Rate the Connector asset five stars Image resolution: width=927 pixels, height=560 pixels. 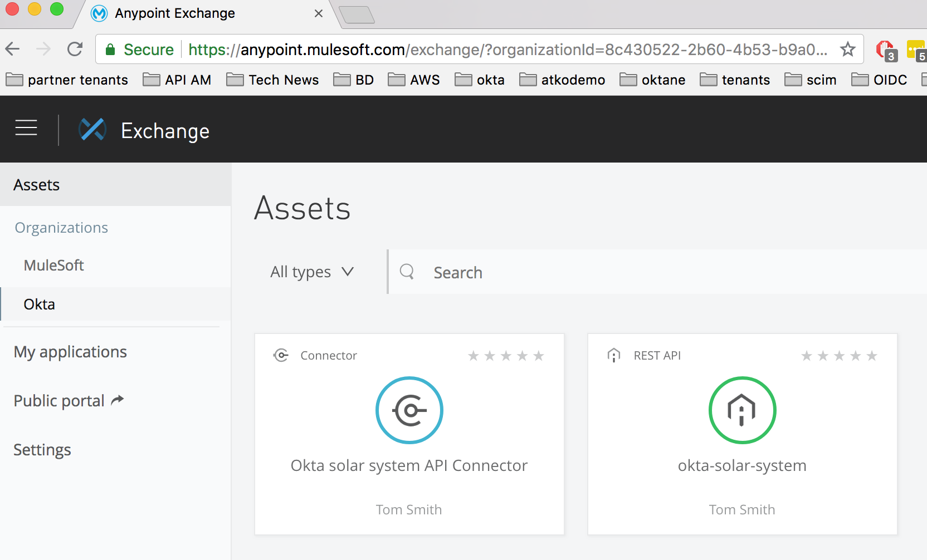pyautogui.click(x=539, y=356)
